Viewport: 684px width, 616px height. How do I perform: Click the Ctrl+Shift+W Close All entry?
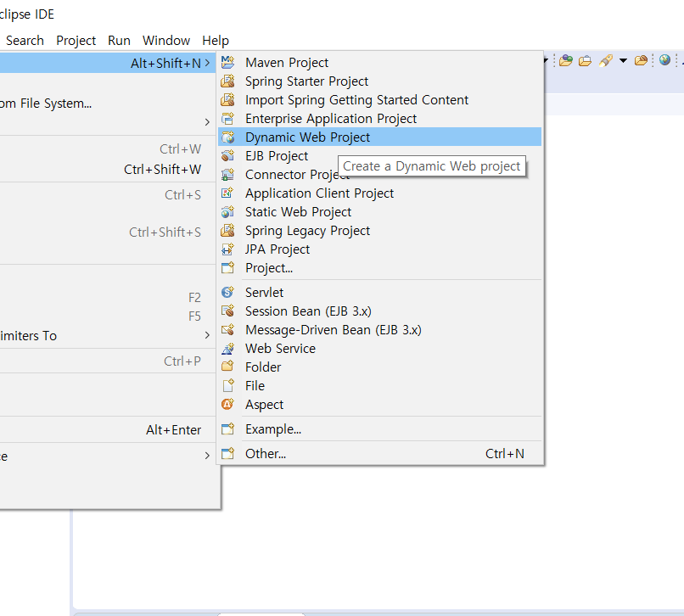(x=107, y=169)
